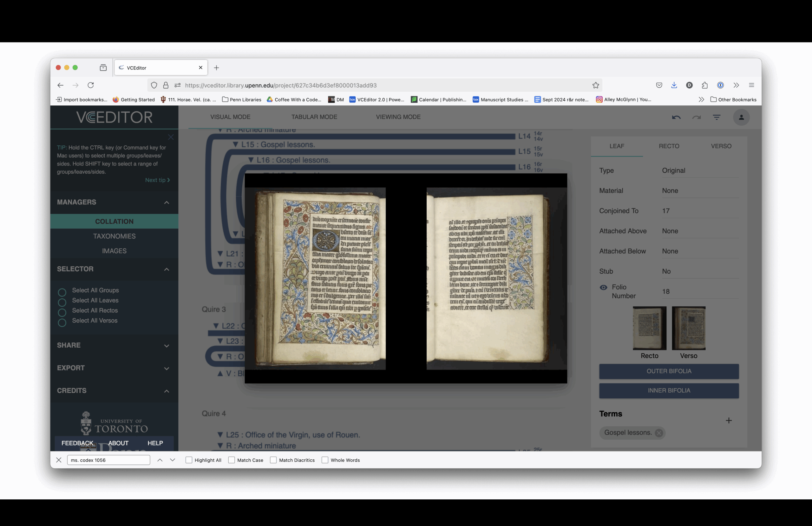Image resolution: width=812 pixels, height=526 pixels.
Task: Open the Firefox hamburger menu
Action: coord(751,85)
